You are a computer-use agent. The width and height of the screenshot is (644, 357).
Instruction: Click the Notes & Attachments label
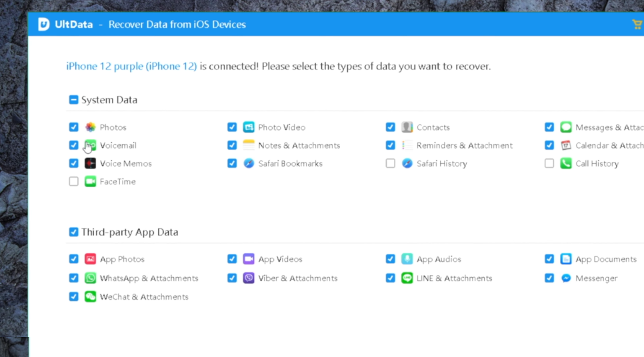point(299,145)
